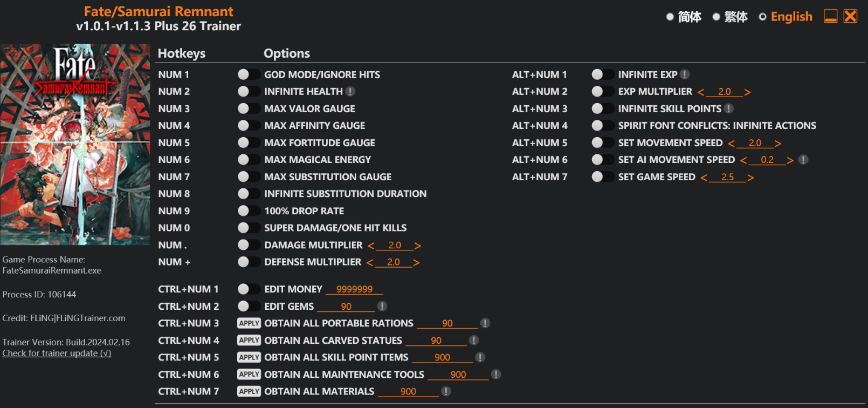Minimize the trainer window
The image size is (868, 408).
coord(830,16)
